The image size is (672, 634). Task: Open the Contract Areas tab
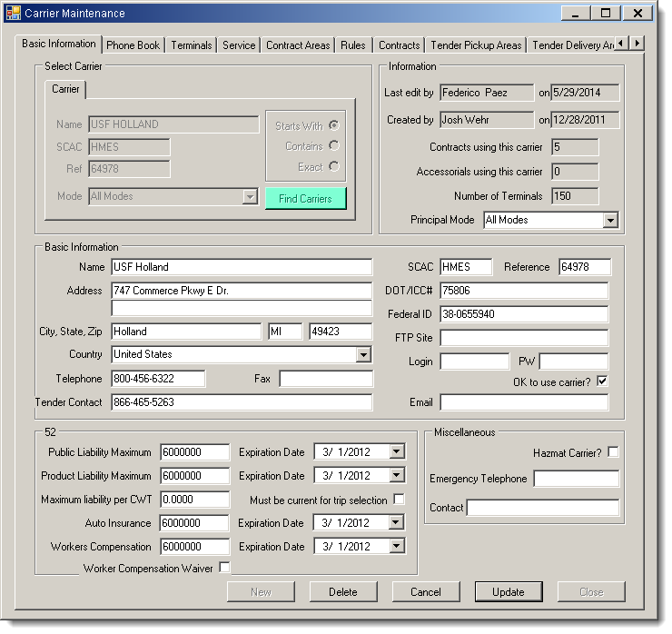coord(298,45)
